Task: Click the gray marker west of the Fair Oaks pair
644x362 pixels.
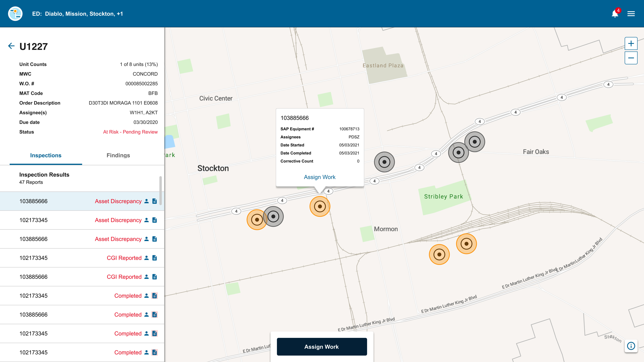Action: pyautogui.click(x=384, y=162)
